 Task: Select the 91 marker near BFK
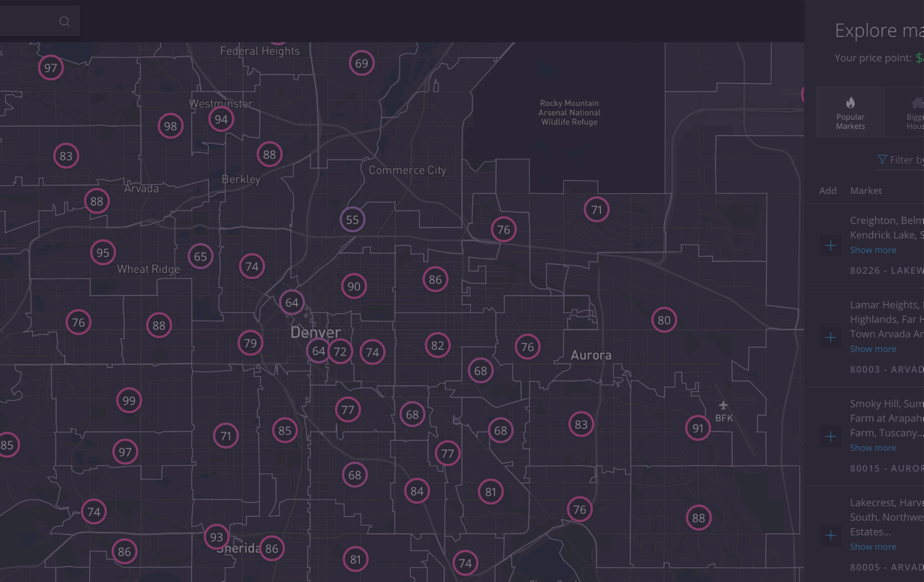pyautogui.click(x=698, y=428)
